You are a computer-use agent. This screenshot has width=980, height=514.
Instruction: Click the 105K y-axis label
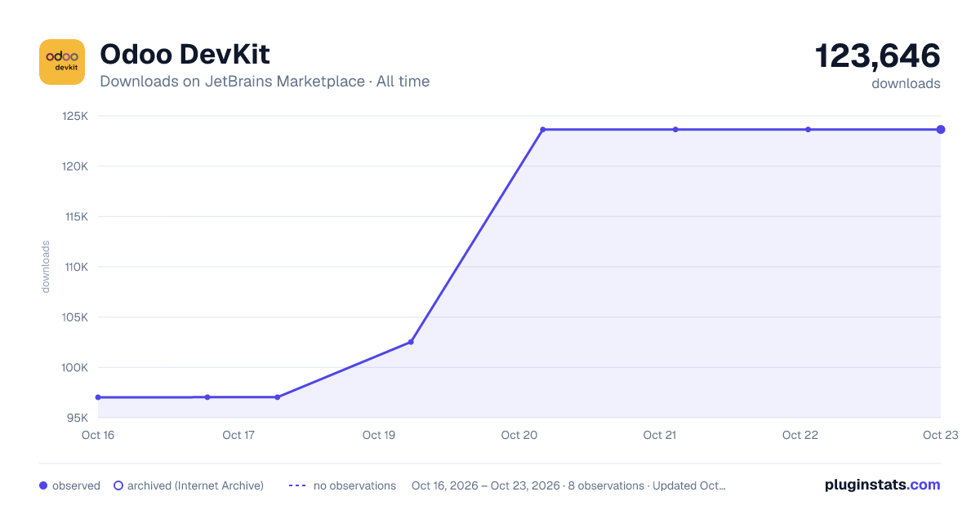click(74, 317)
